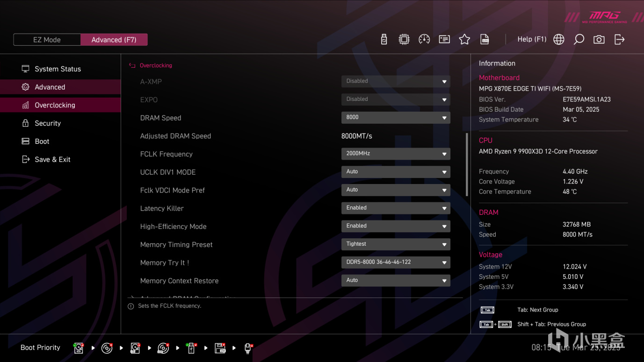Open the Latency Killer dropdown

(396, 208)
